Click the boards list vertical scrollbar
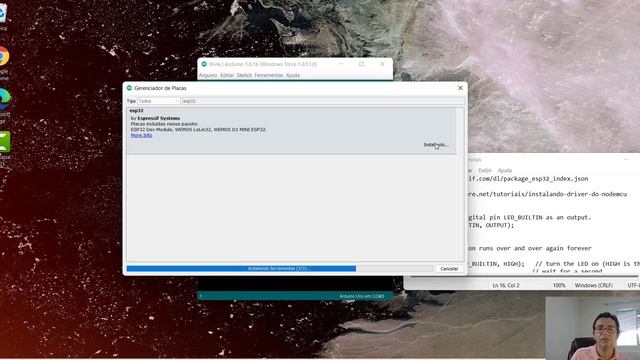The image size is (640, 360). pyautogui.click(x=460, y=184)
